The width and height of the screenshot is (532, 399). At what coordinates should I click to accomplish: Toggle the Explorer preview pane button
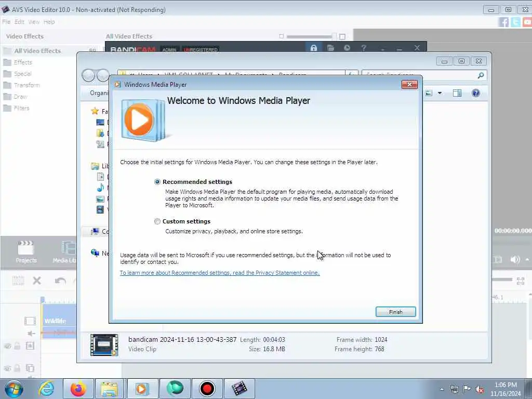(x=457, y=93)
